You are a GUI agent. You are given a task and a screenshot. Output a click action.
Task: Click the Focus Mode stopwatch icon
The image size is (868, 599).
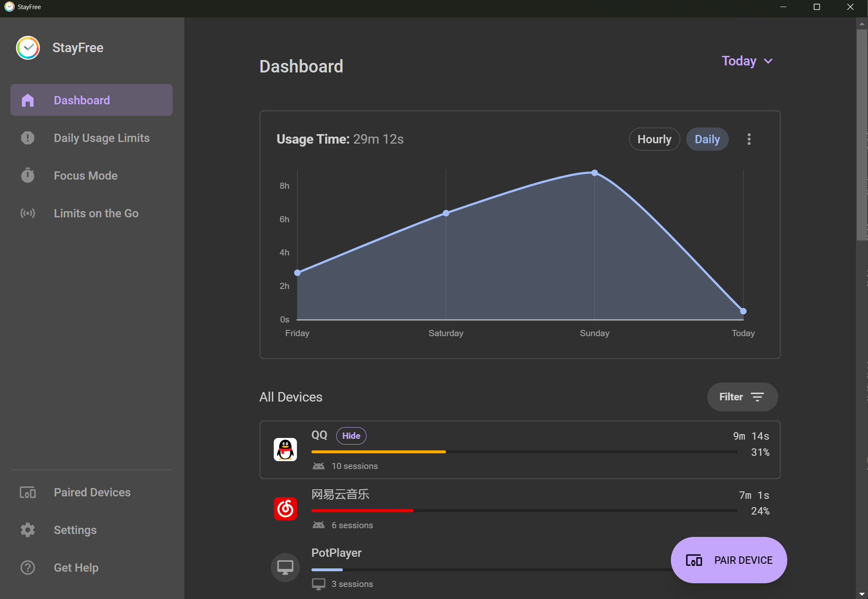28,176
